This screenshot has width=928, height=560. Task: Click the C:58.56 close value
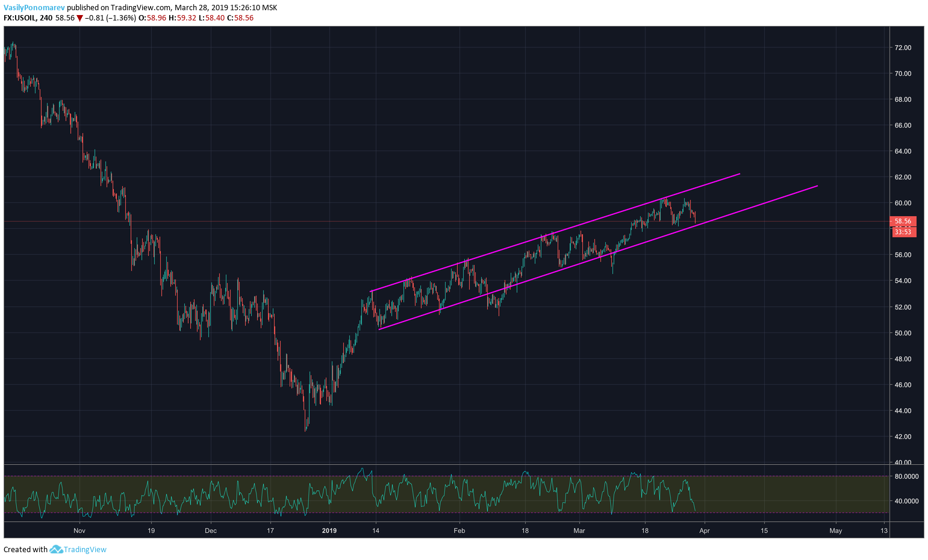tap(240, 18)
